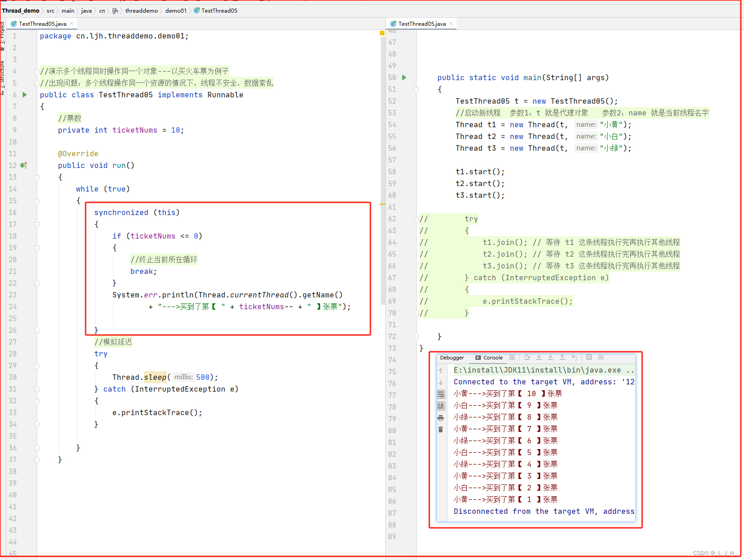Image resolution: width=744 pixels, height=560 pixels.
Task: Click the 'millis:' inlay hint in sleep call
Action: [183, 377]
